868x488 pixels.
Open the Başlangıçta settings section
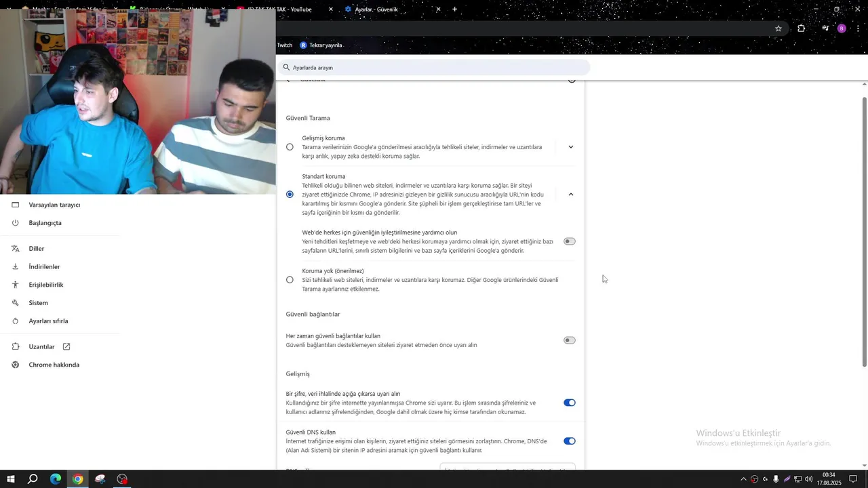point(45,223)
